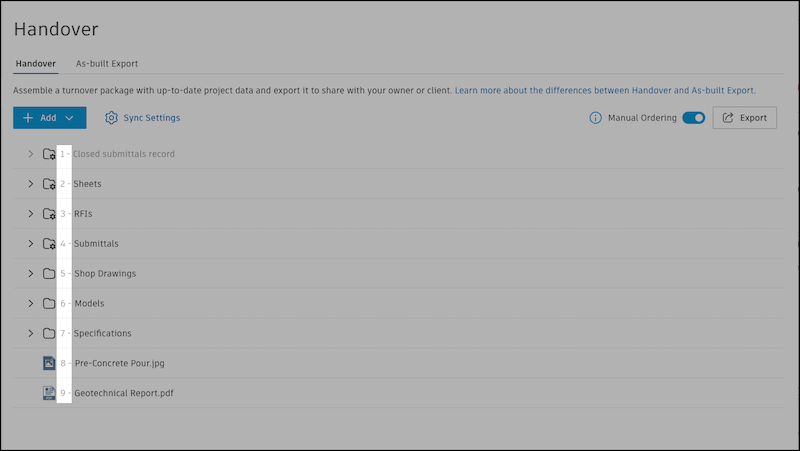The height and width of the screenshot is (451, 800).
Task: Click the Shop Drawings folder icon
Action: tap(49, 274)
